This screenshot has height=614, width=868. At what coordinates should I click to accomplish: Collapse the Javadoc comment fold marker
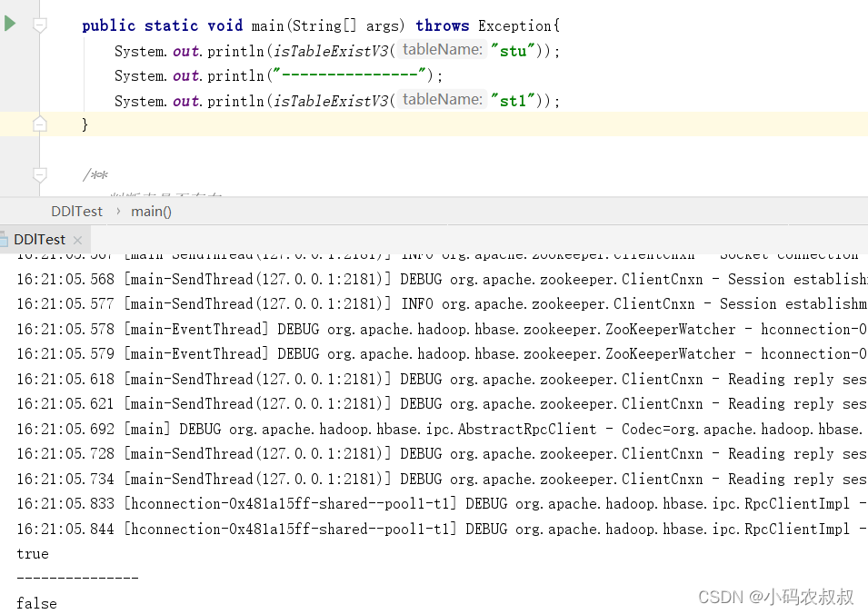40,174
